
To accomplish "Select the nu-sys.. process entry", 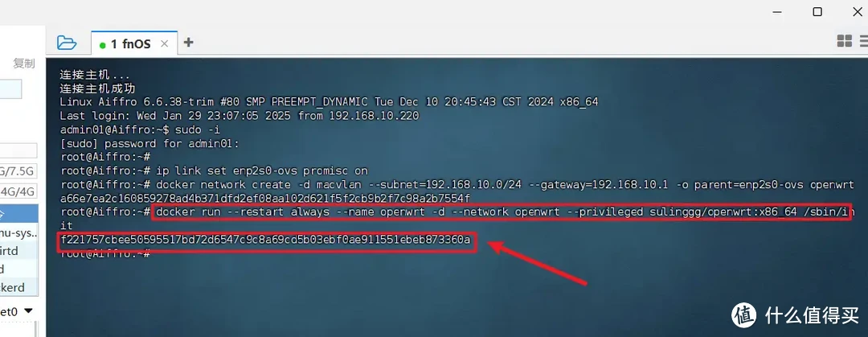I will pyautogui.click(x=18, y=232).
